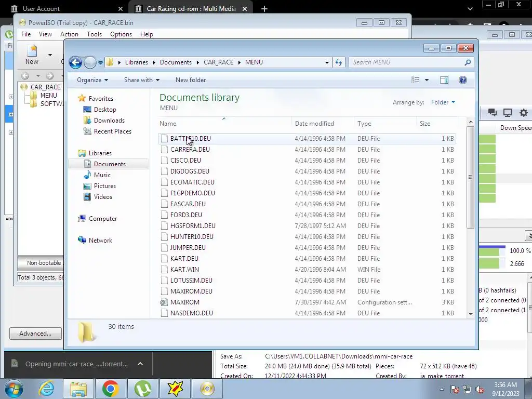Open Videos library in sidebar
532x399 pixels.
click(x=103, y=197)
